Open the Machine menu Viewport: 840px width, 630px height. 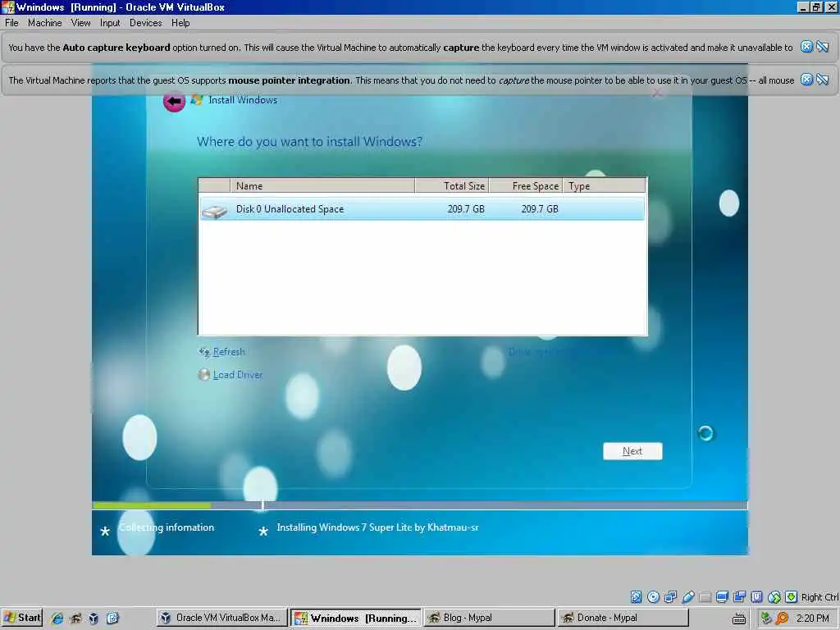(x=44, y=23)
